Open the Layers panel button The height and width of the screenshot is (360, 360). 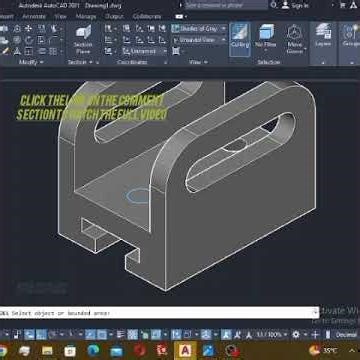click(323, 35)
